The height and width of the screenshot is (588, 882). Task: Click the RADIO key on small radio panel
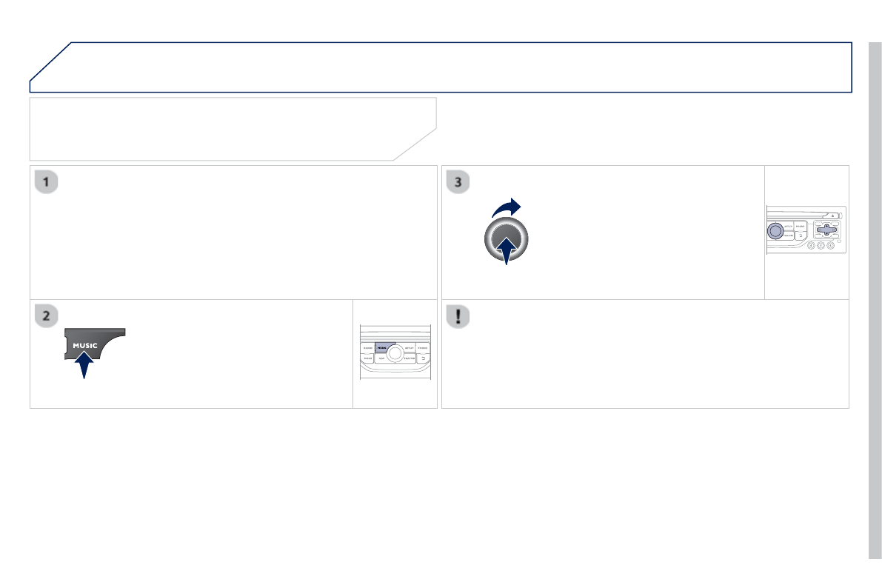(368, 348)
